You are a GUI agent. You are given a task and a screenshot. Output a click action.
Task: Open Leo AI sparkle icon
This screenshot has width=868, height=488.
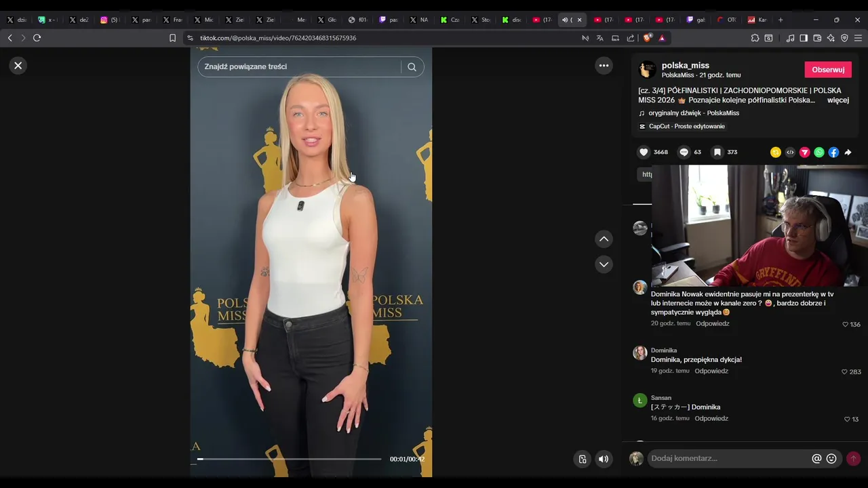click(x=831, y=38)
